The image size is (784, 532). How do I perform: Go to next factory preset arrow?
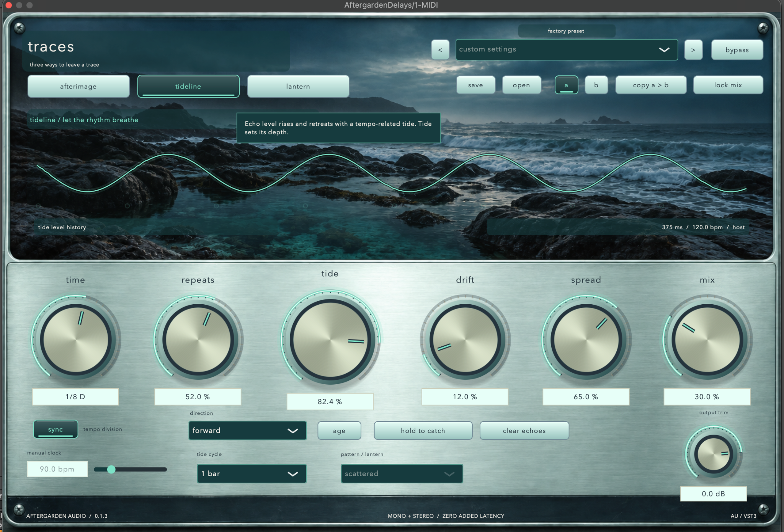click(x=693, y=50)
